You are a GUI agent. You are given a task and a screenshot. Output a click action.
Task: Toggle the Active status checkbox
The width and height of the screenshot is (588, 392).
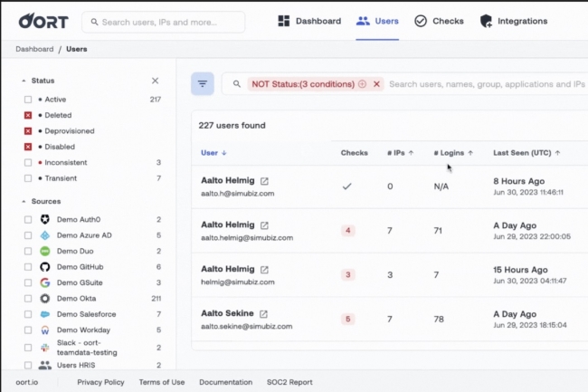28,100
